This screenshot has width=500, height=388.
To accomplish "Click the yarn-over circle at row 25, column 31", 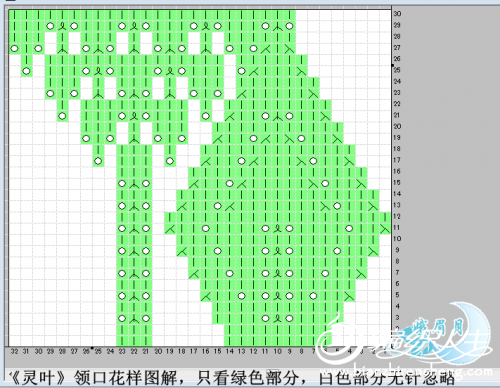I will point(26,71).
